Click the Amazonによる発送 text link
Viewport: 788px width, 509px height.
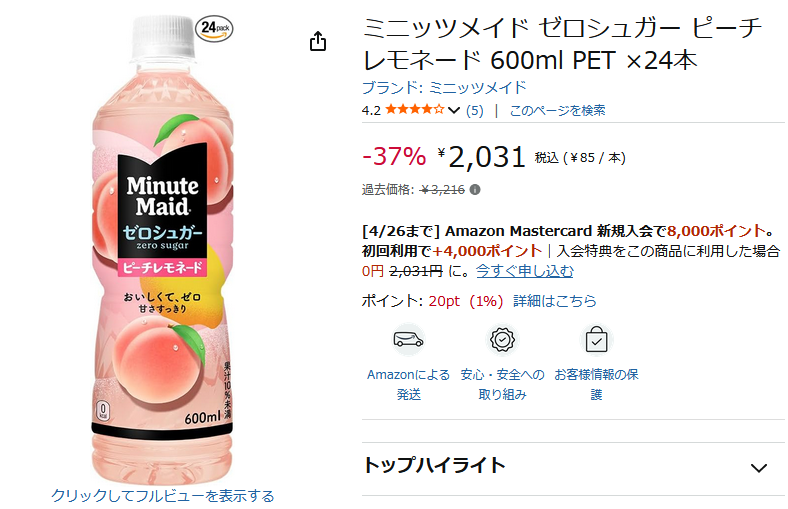click(x=408, y=384)
